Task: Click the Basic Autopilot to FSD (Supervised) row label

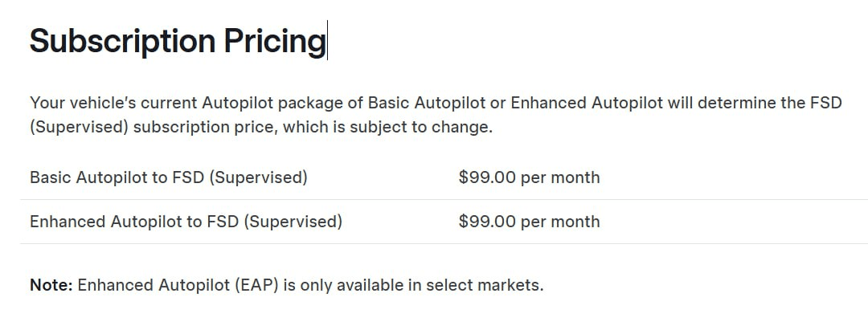Action: (169, 177)
